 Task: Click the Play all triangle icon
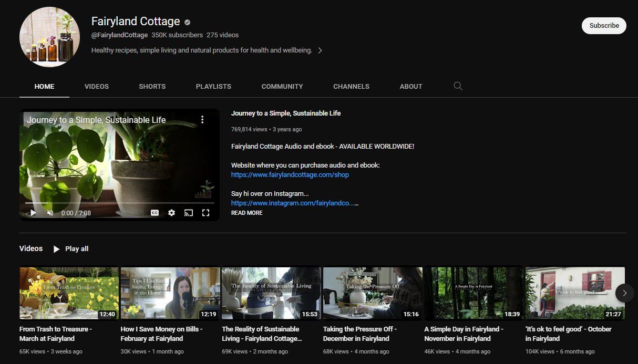tap(57, 249)
